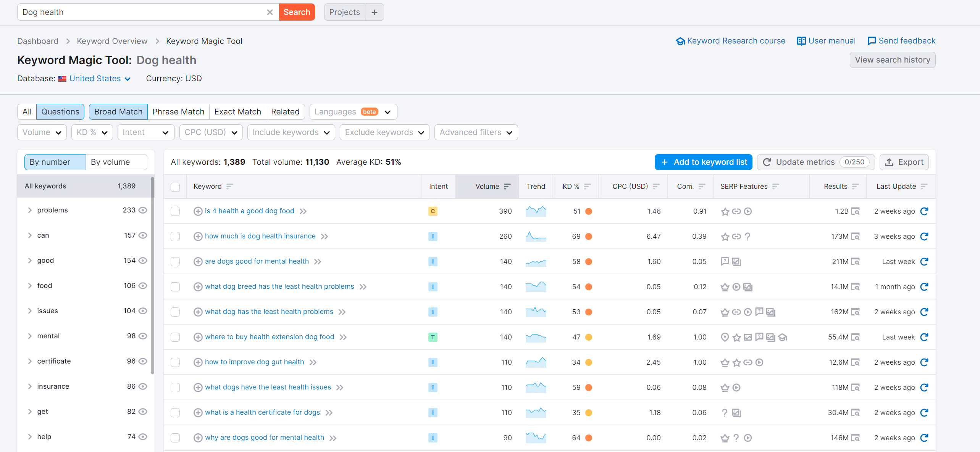Screen dimensions: 980x452
Task: View SERP snapshot for 173M results row
Action: 856,236
